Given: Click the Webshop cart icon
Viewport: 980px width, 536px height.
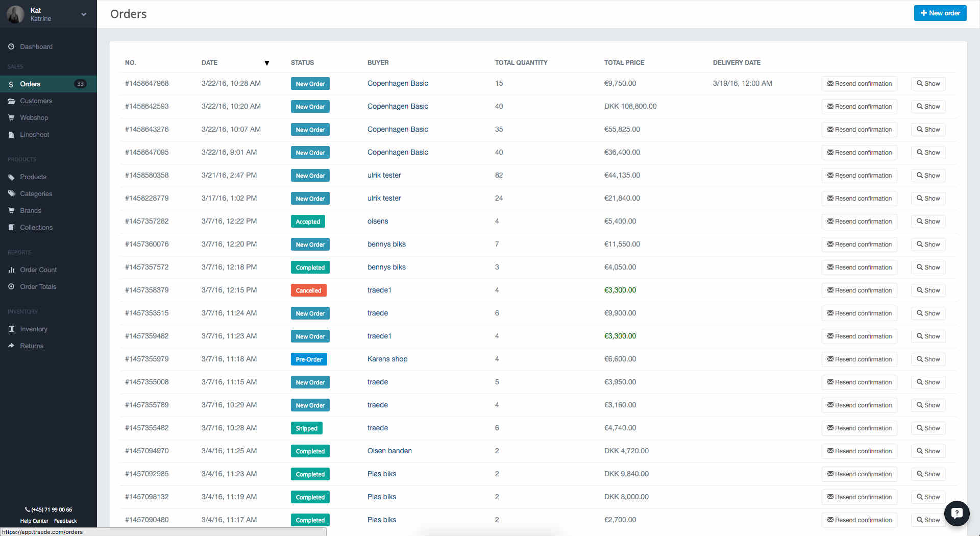Looking at the screenshot, I should point(11,118).
